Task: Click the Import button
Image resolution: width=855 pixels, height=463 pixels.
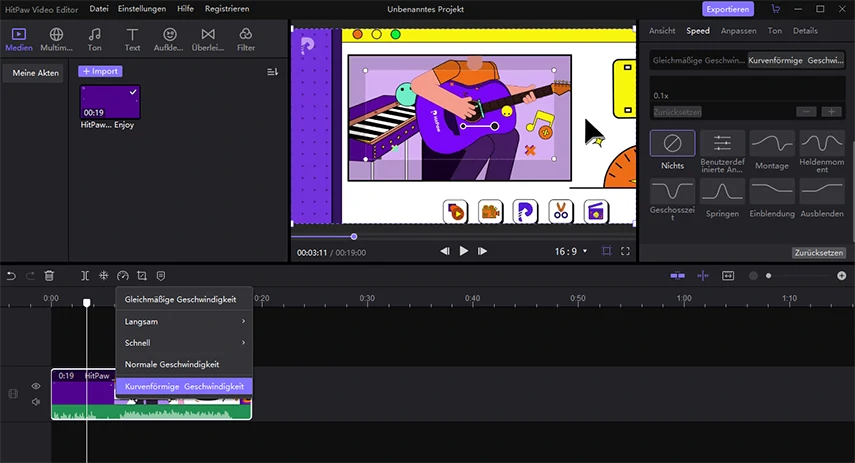Action: 100,71
